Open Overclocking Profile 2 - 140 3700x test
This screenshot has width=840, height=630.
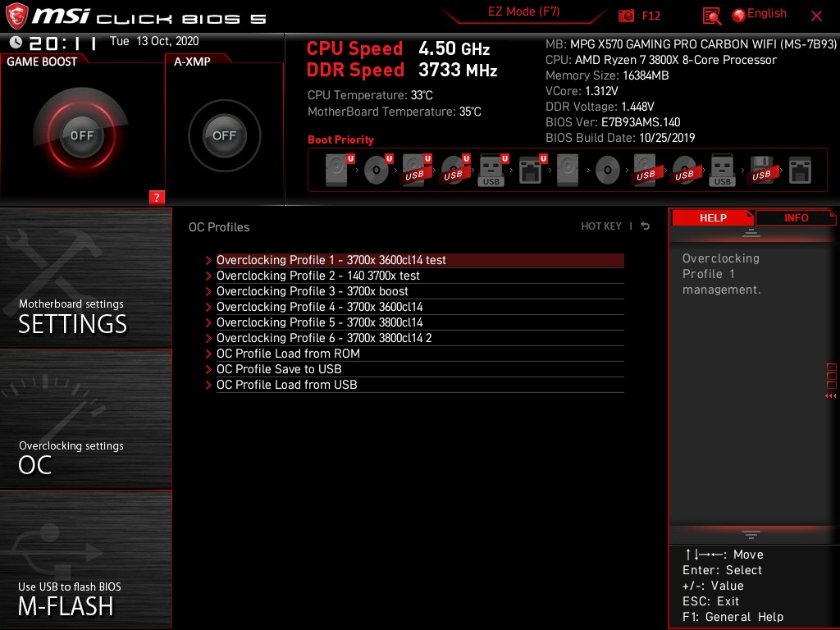(x=420, y=276)
